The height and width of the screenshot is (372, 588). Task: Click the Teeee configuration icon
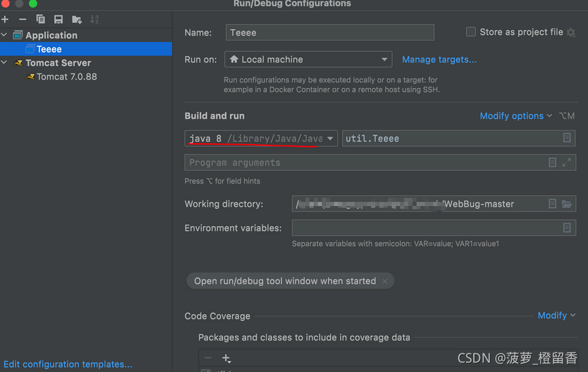[30, 49]
